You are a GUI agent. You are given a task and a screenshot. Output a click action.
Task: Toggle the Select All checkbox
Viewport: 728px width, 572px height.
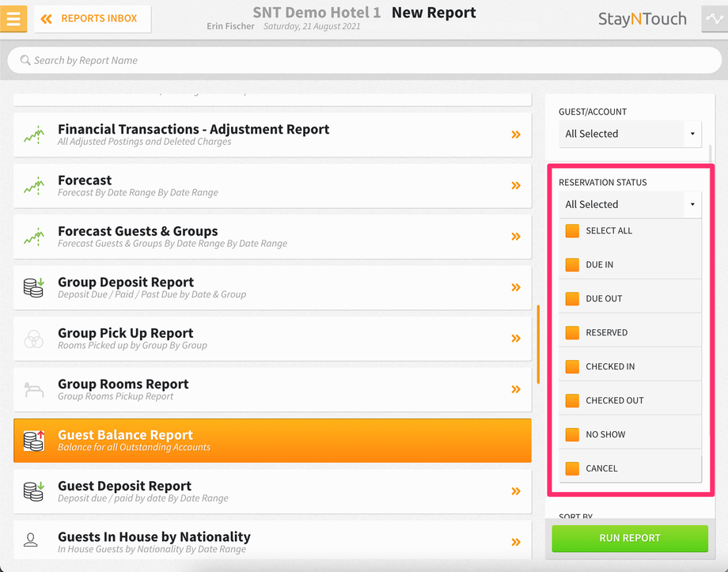click(x=572, y=231)
